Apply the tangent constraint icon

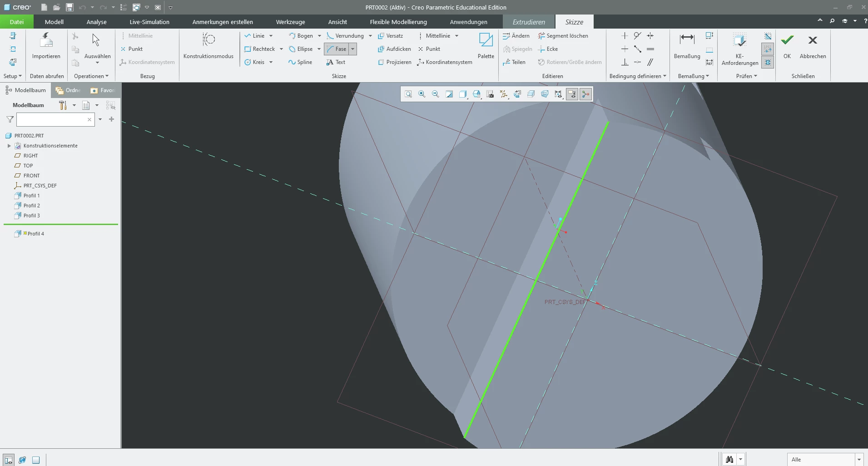point(638,36)
